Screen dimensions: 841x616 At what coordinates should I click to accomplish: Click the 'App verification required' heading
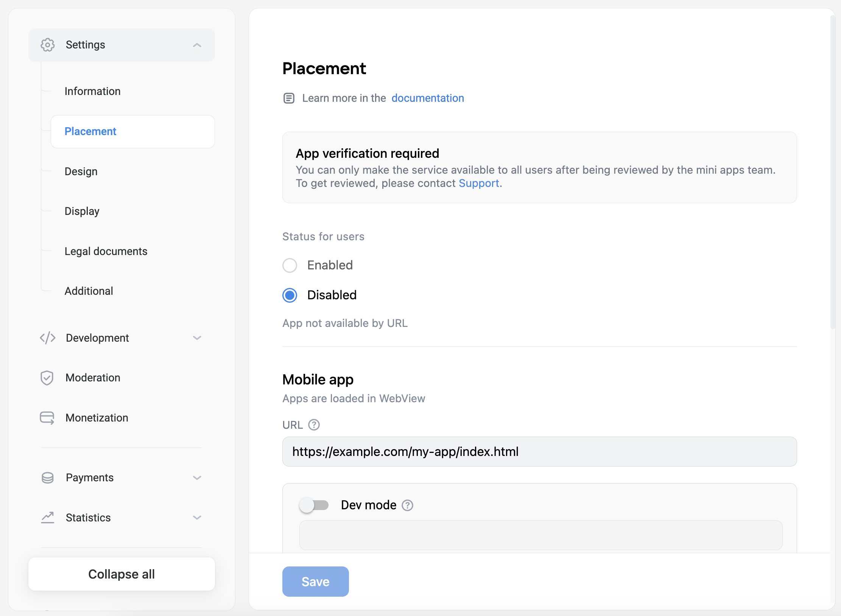click(367, 154)
